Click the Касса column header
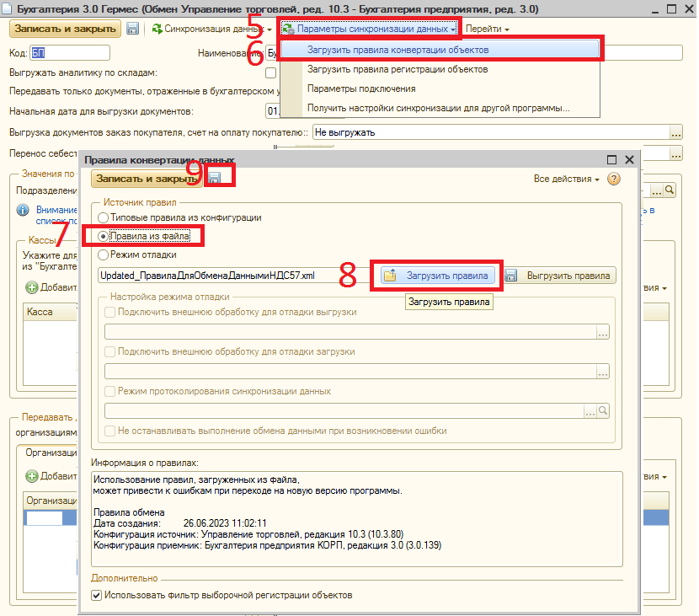 [x=50, y=312]
